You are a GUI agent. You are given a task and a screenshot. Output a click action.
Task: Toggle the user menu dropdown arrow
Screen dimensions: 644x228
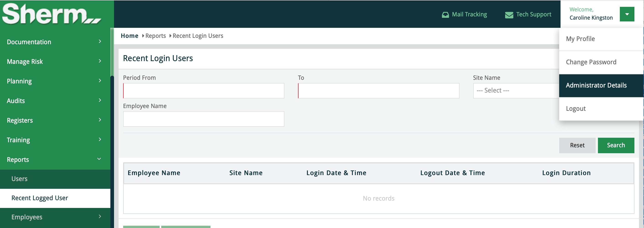click(x=627, y=14)
